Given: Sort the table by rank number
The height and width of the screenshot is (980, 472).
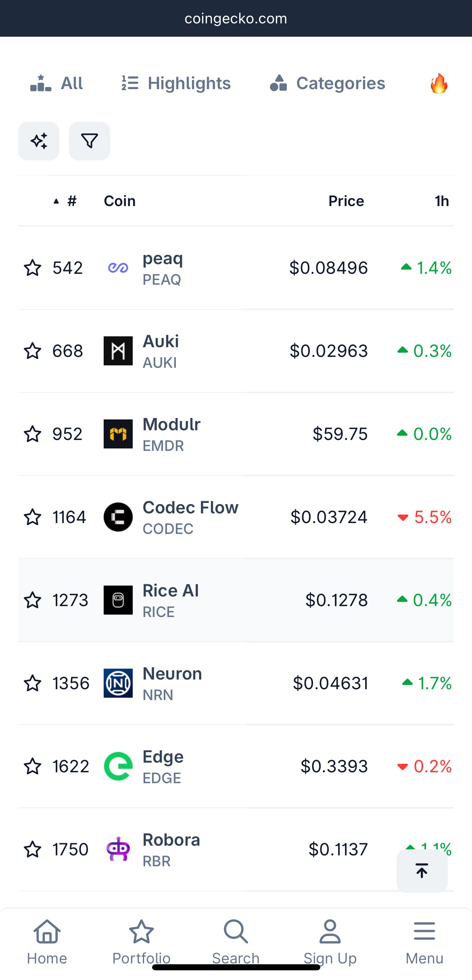Looking at the screenshot, I should pyautogui.click(x=71, y=201).
